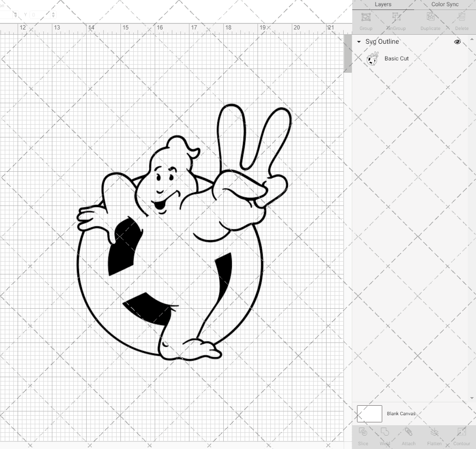Click the Contour tool icon

pyautogui.click(x=461, y=432)
